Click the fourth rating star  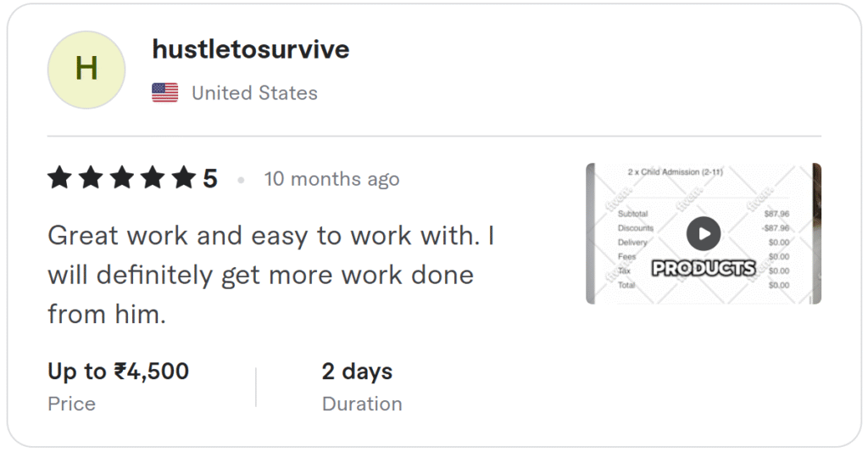click(x=153, y=179)
